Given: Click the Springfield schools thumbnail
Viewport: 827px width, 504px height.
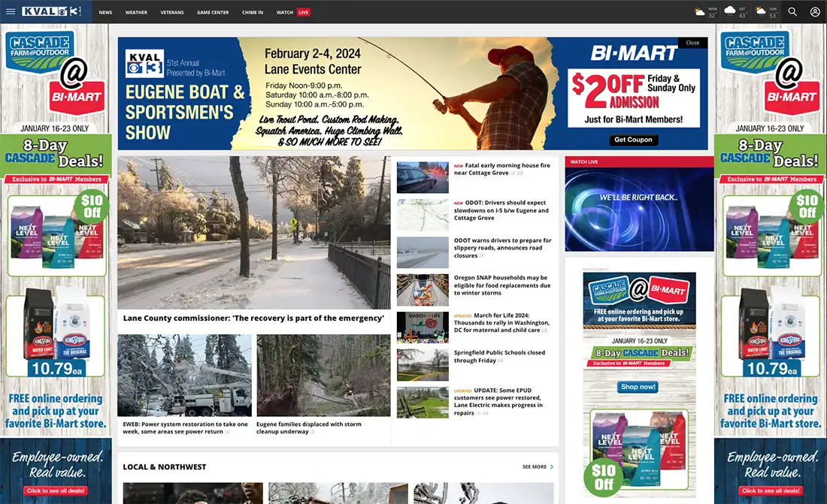Looking at the screenshot, I should (423, 365).
